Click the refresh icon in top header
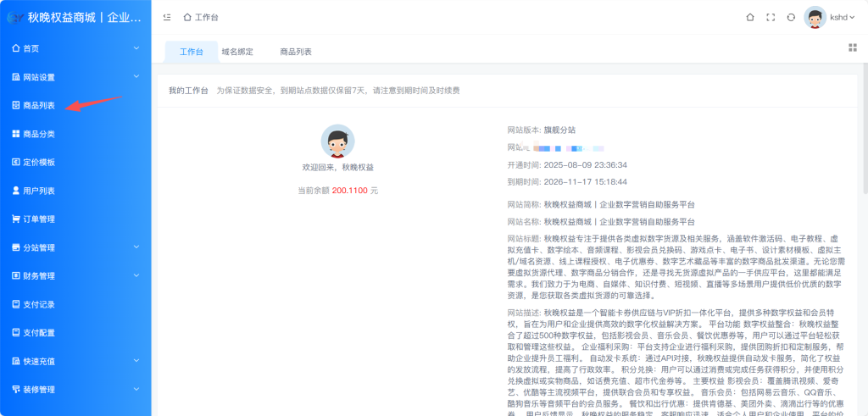Image resolution: width=868 pixels, height=416 pixels. point(791,17)
